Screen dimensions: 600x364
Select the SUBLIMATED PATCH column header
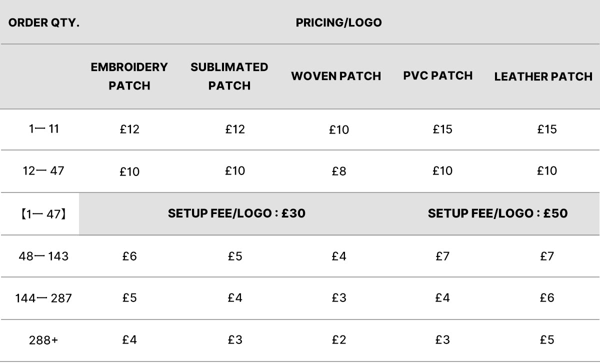point(229,76)
